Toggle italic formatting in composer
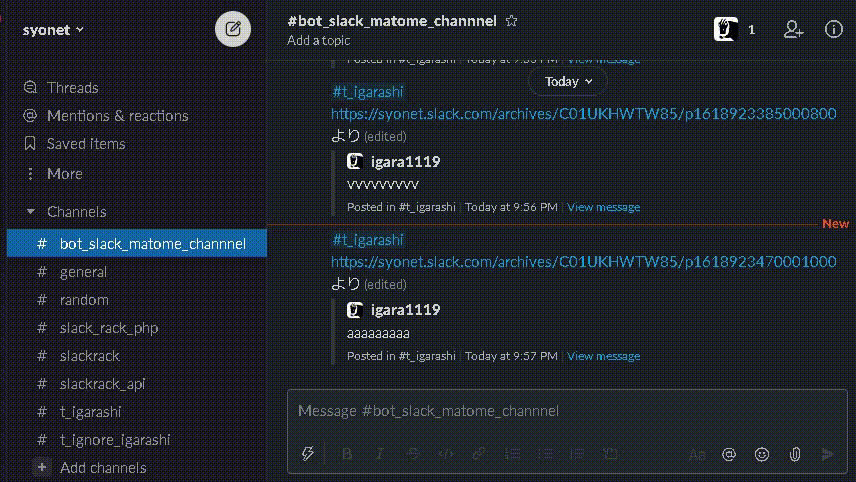 tap(379, 454)
